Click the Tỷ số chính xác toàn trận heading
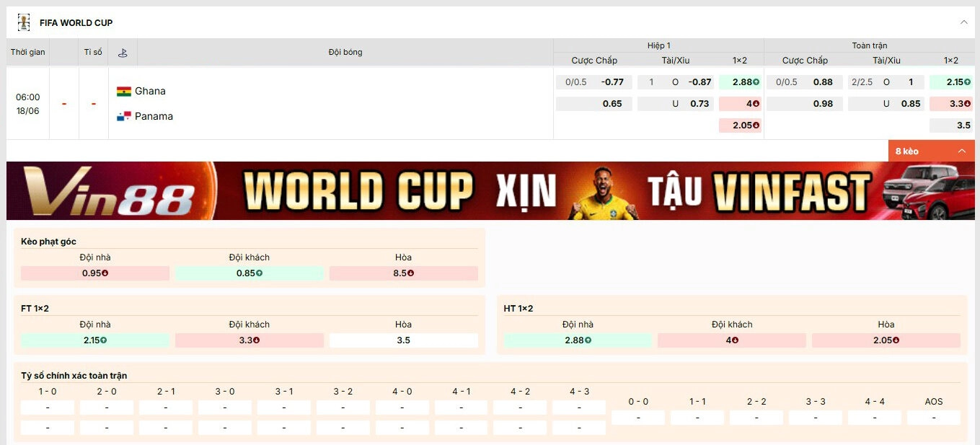Screen dimensions: 980x445 point(74,376)
